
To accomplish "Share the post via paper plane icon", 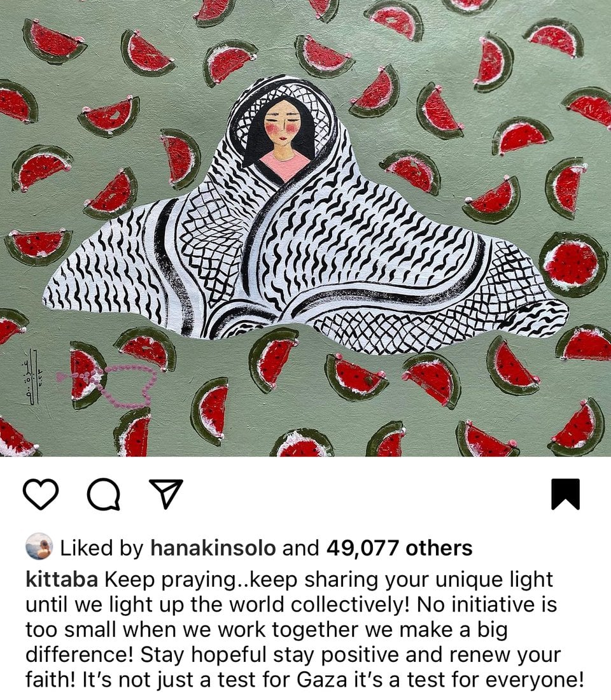I will tap(165, 494).
